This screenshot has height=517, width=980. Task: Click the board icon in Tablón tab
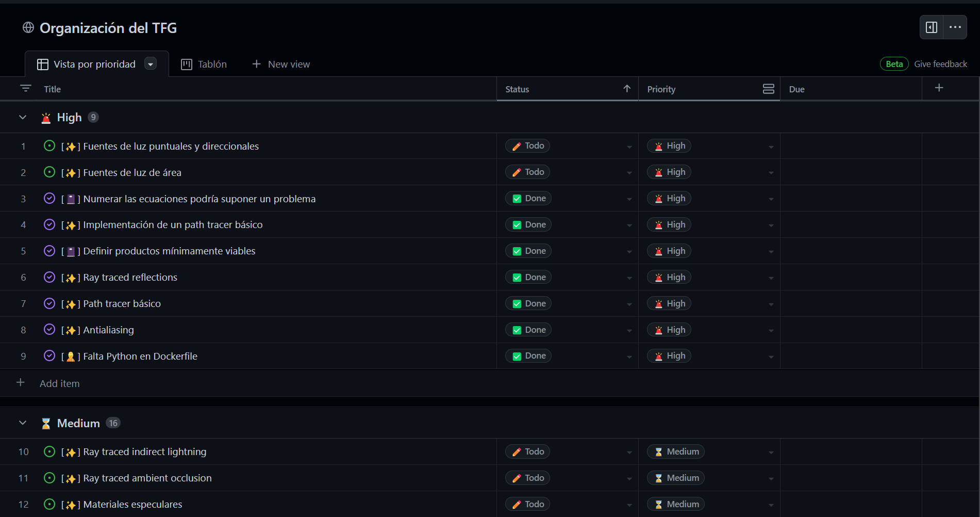point(187,64)
